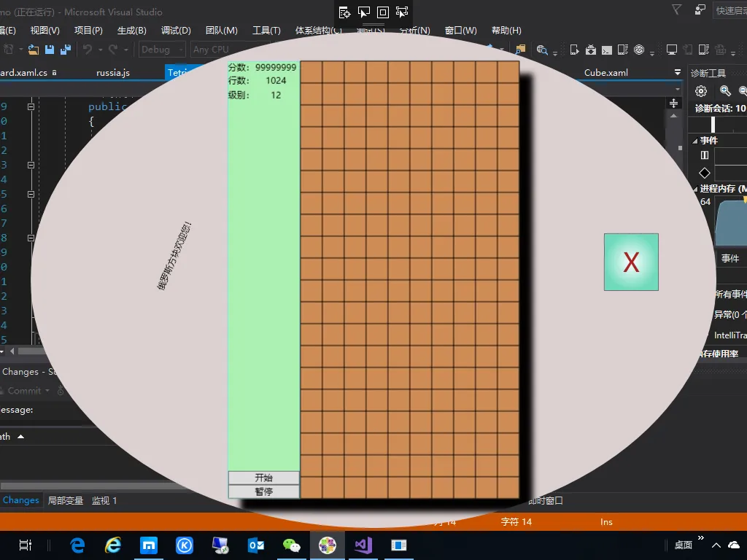The width and height of the screenshot is (747, 560).
Task: Switch to Visual Studio on the taskbar
Action: coord(363,545)
